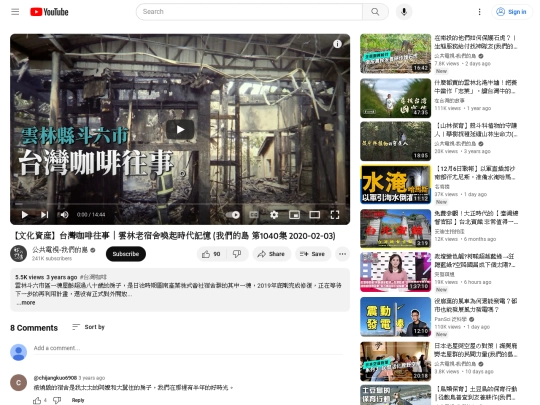540x405 pixels.
Task: Enter full screen mode
Action: tap(335, 215)
